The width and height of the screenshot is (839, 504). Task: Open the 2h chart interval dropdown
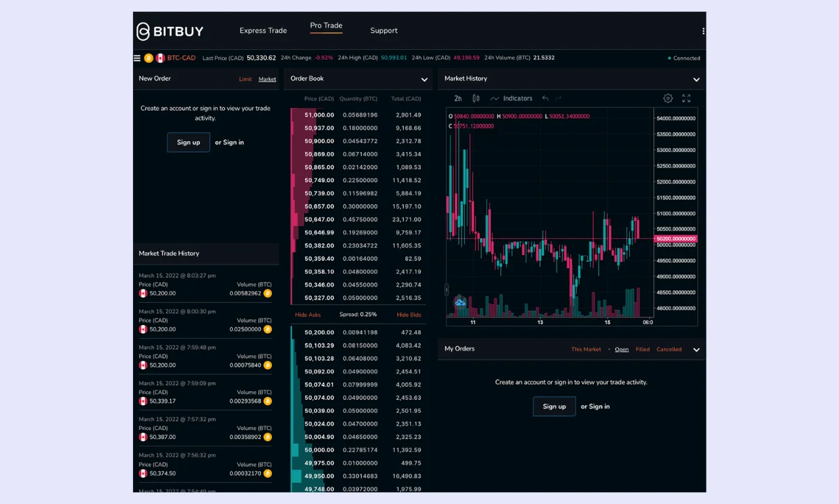pyautogui.click(x=458, y=98)
